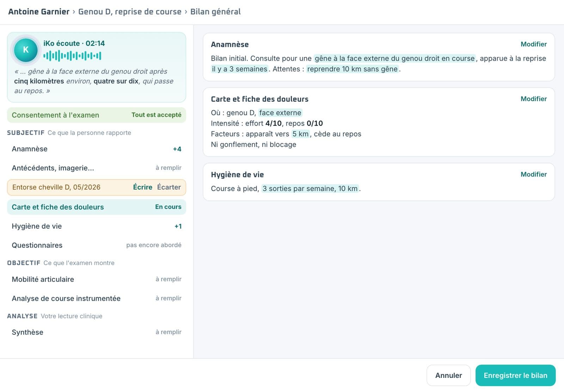Select Carte et fiche des douleurs in sidebar
564x392 pixels.
click(x=97, y=207)
